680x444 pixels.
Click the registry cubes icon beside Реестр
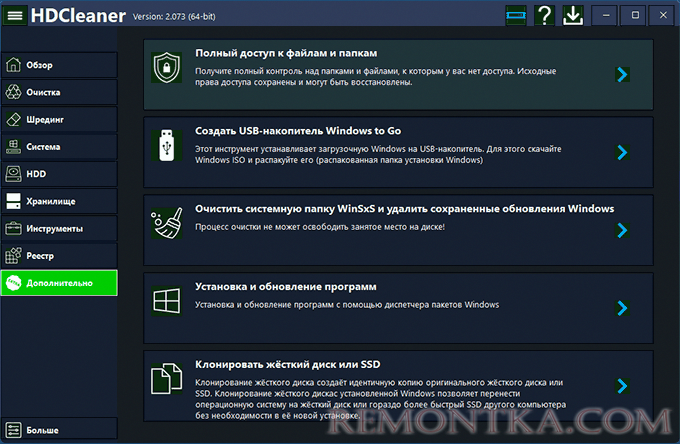tap(13, 256)
